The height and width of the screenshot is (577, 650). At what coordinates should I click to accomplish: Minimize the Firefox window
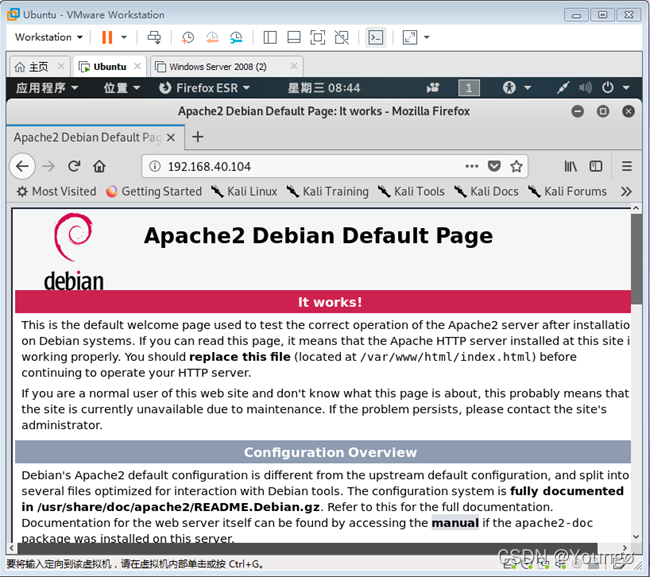(x=577, y=111)
